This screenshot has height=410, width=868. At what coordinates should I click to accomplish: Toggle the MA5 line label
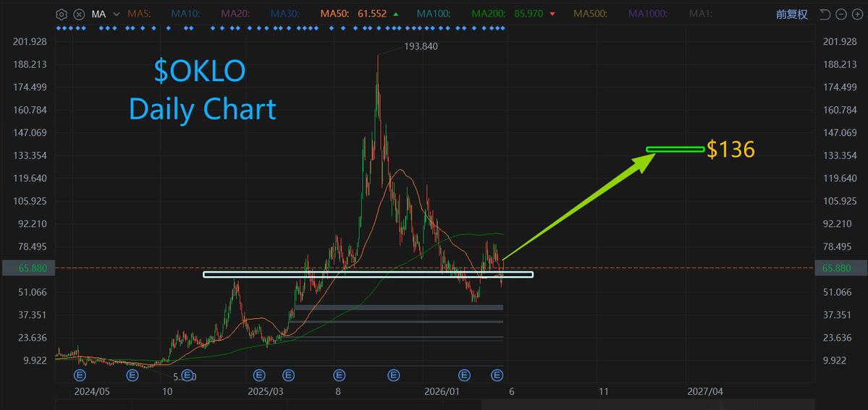[140, 14]
